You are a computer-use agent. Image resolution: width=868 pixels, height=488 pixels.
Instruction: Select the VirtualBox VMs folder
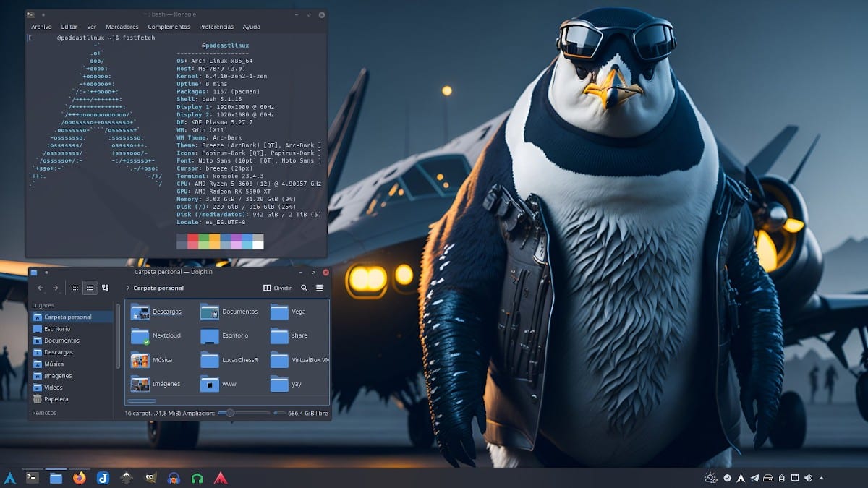[299, 359]
